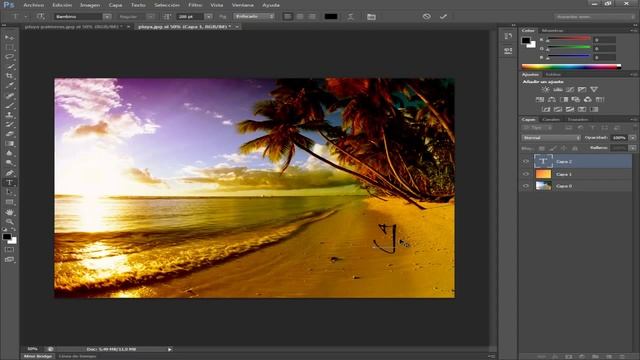Open the Warp Text dialog icon

click(350, 17)
